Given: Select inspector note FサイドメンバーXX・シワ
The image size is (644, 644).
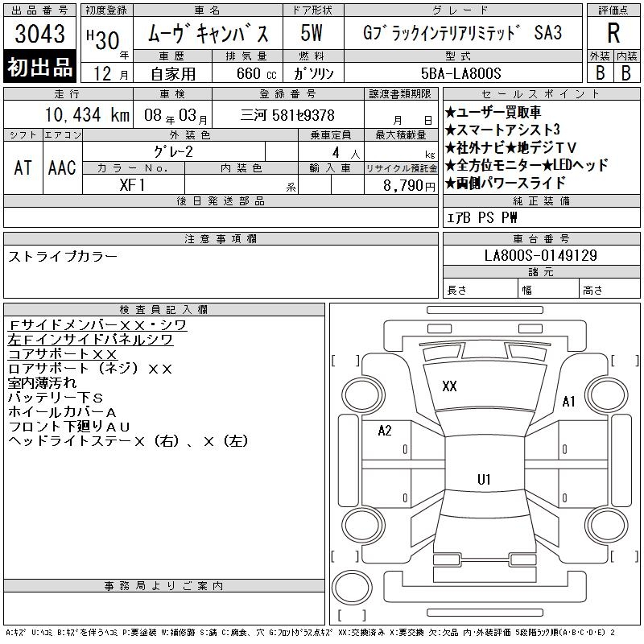Looking at the screenshot, I should (x=97, y=325).
